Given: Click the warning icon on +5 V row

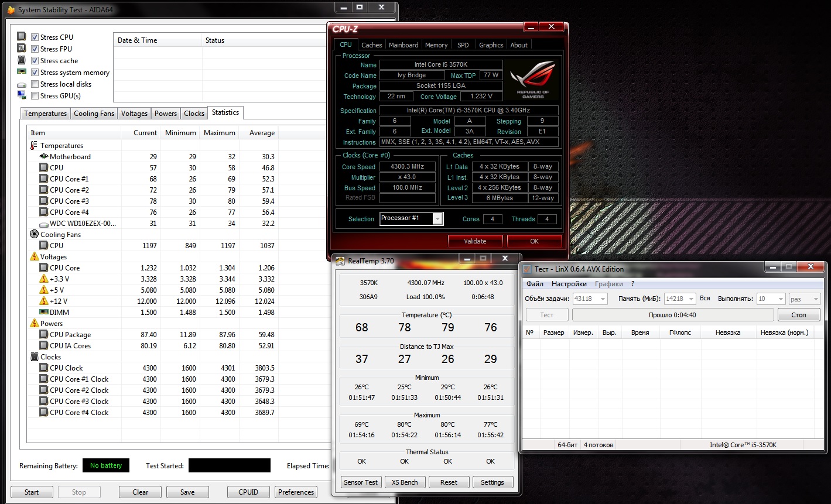Looking at the screenshot, I should coord(44,290).
